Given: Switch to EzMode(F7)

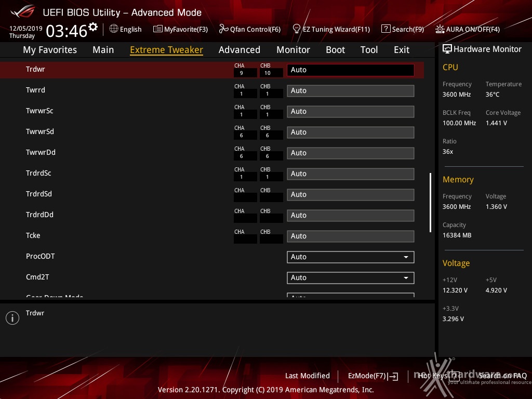Looking at the screenshot, I should tap(367, 376).
